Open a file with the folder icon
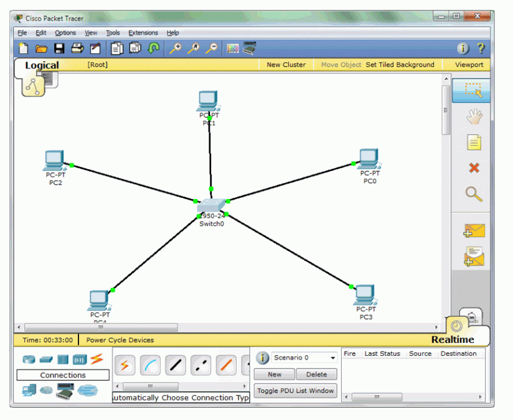The height and width of the screenshot is (420, 513). [41, 49]
